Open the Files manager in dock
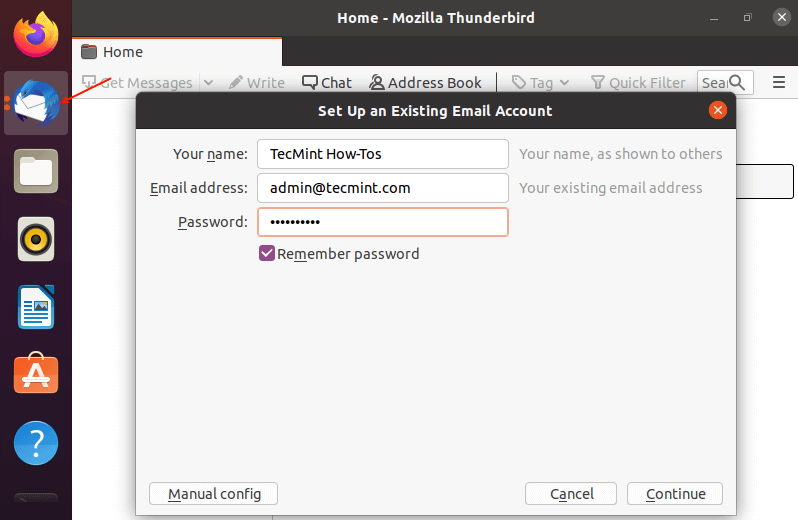 [x=36, y=171]
